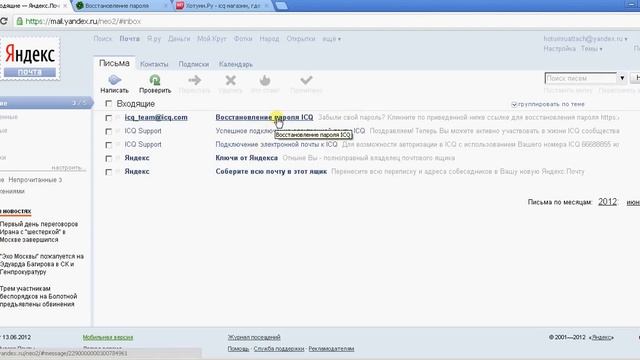Check the Ключи от Яндекса message checkbox
The image size is (640, 360).
pyautogui.click(x=108, y=158)
